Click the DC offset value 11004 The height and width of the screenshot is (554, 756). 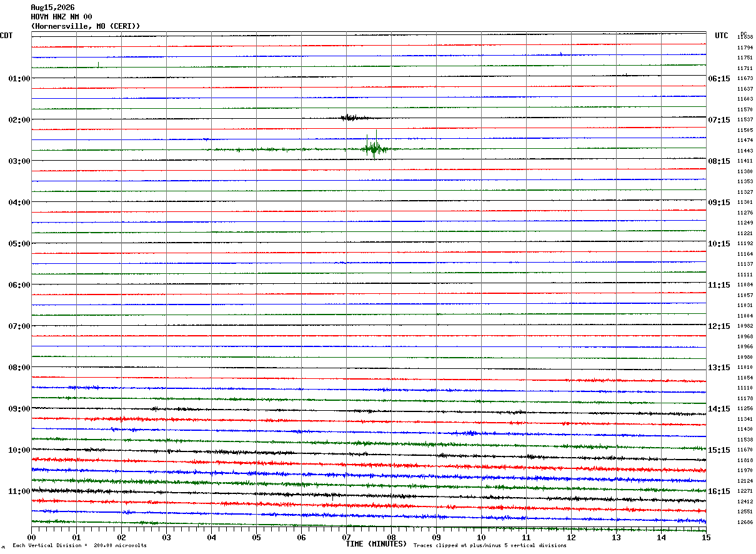click(745, 316)
